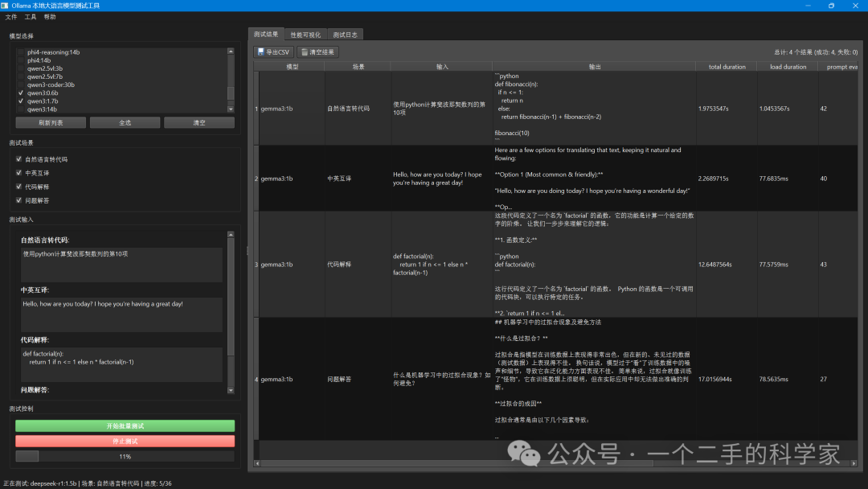Disable the 自然语言转代码 scenario checkbox
This screenshot has height=489, width=868.
pyautogui.click(x=18, y=159)
